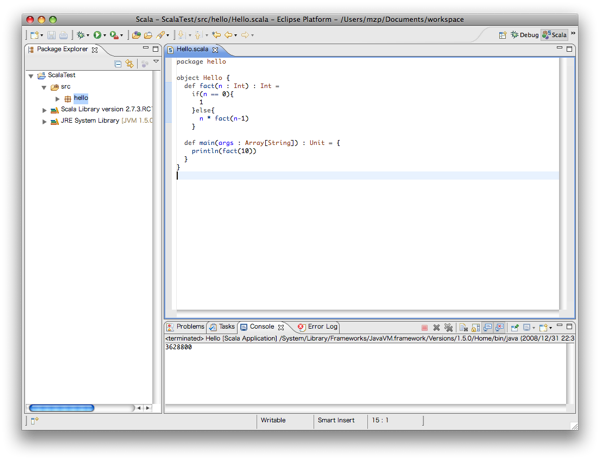Viewport: 600px width, 460px height.
Task: Open the Debug configurations dropdown arrow
Action: pyautogui.click(x=88, y=36)
